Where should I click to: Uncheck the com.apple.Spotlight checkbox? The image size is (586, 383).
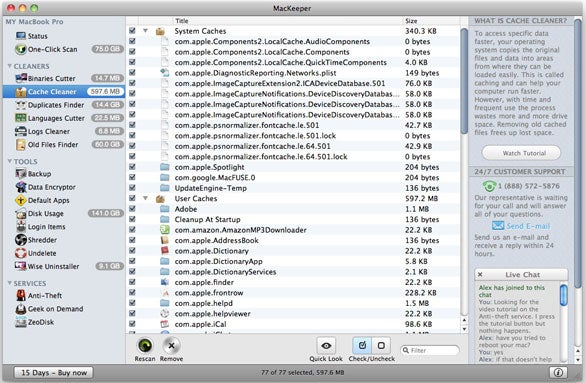132,167
